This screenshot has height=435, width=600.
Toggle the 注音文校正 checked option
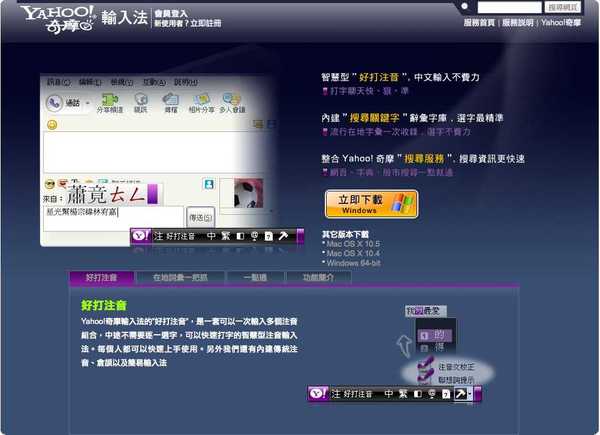pyautogui.click(x=447, y=367)
